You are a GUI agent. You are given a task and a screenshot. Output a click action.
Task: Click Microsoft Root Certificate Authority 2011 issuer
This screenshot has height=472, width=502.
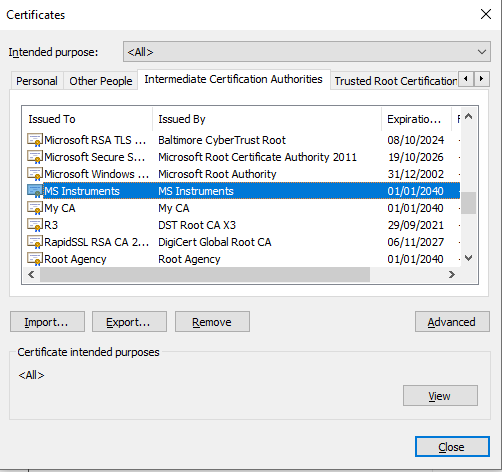tap(257, 157)
